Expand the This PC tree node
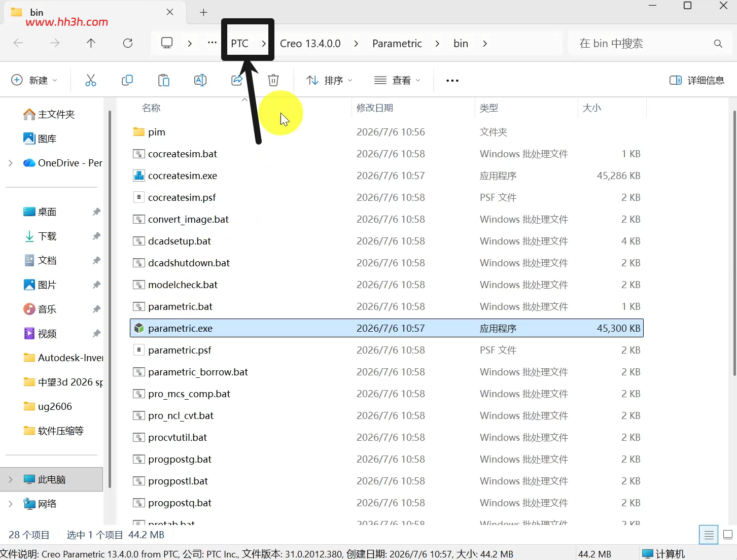 point(11,479)
